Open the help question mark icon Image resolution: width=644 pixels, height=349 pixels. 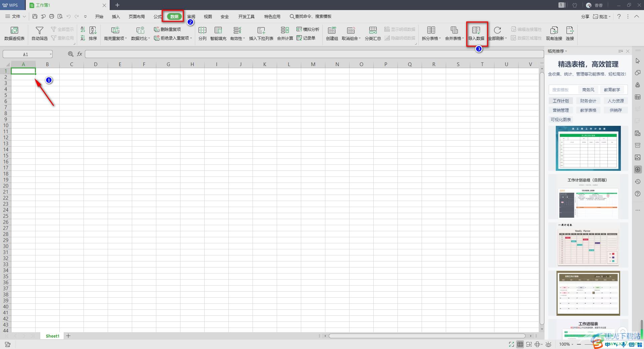[619, 16]
